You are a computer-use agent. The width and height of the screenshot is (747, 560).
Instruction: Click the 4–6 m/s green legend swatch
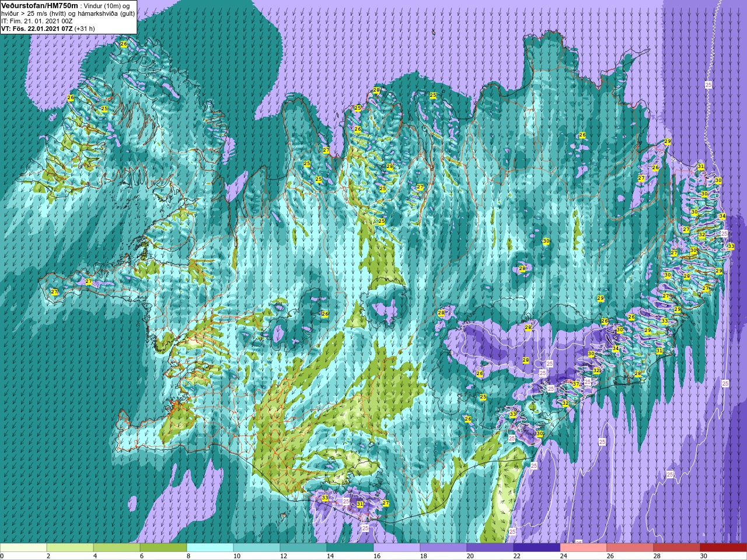(117, 548)
